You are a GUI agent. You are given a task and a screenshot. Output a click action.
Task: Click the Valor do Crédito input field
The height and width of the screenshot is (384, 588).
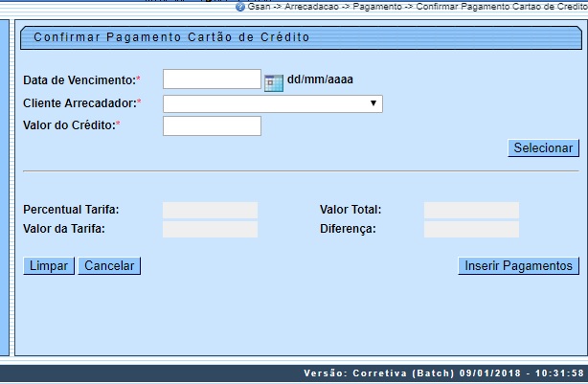tap(212, 126)
